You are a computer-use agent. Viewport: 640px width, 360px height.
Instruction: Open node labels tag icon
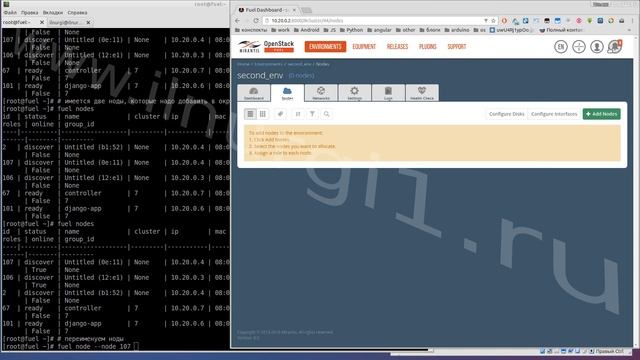(280, 114)
